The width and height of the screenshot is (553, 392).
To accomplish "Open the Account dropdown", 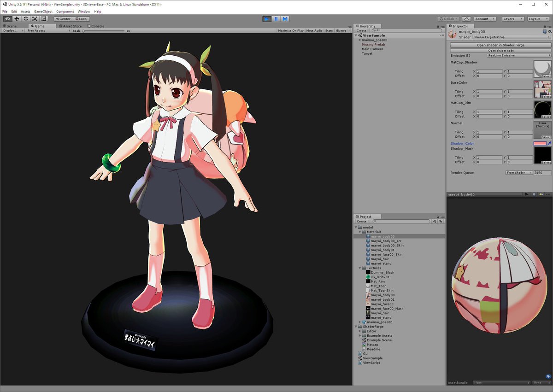I will pos(485,19).
